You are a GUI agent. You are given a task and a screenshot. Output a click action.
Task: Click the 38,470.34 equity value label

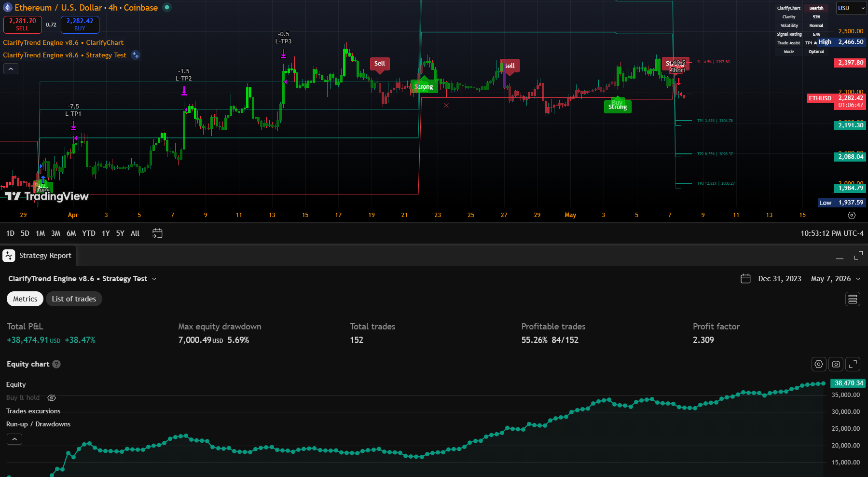(x=849, y=383)
